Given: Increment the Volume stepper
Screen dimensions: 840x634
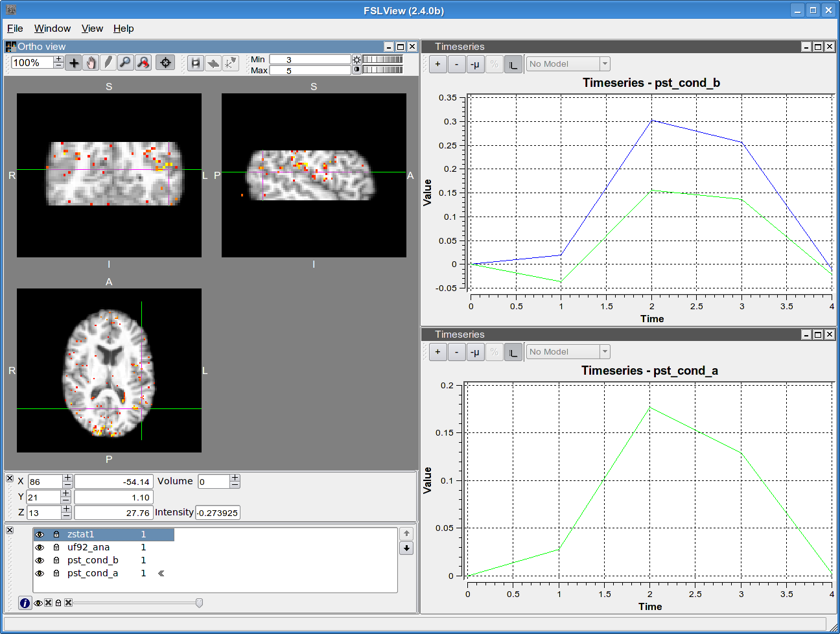Looking at the screenshot, I should point(235,478).
